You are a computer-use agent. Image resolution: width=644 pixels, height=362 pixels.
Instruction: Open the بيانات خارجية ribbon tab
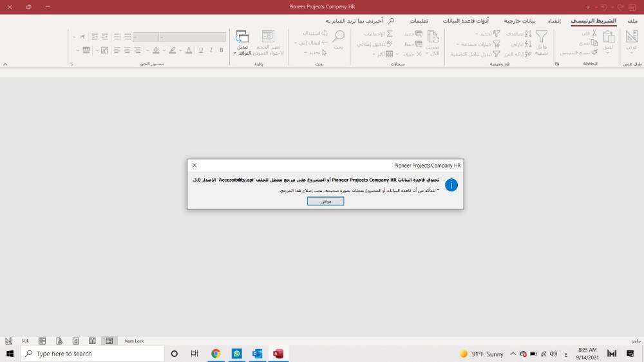tap(520, 21)
